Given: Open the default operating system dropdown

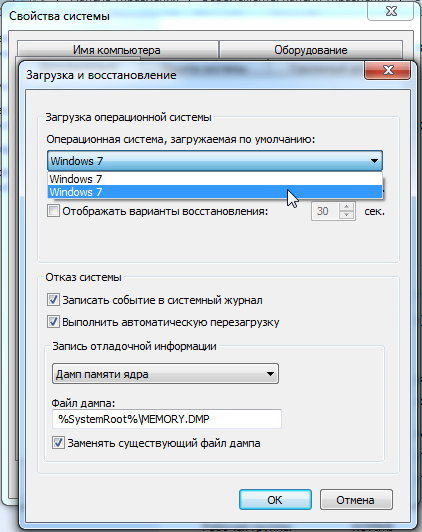Looking at the screenshot, I should 215,161.
